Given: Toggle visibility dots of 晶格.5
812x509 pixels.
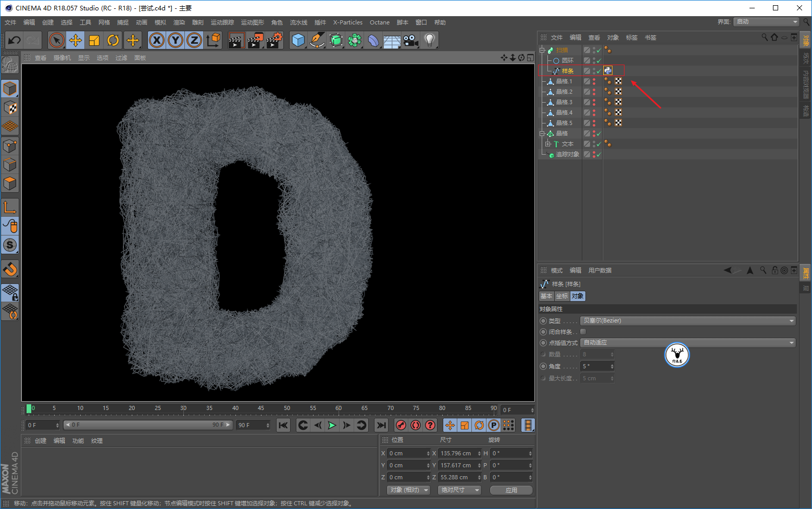Looking at the screenshot, I should [x=594, y=123].
